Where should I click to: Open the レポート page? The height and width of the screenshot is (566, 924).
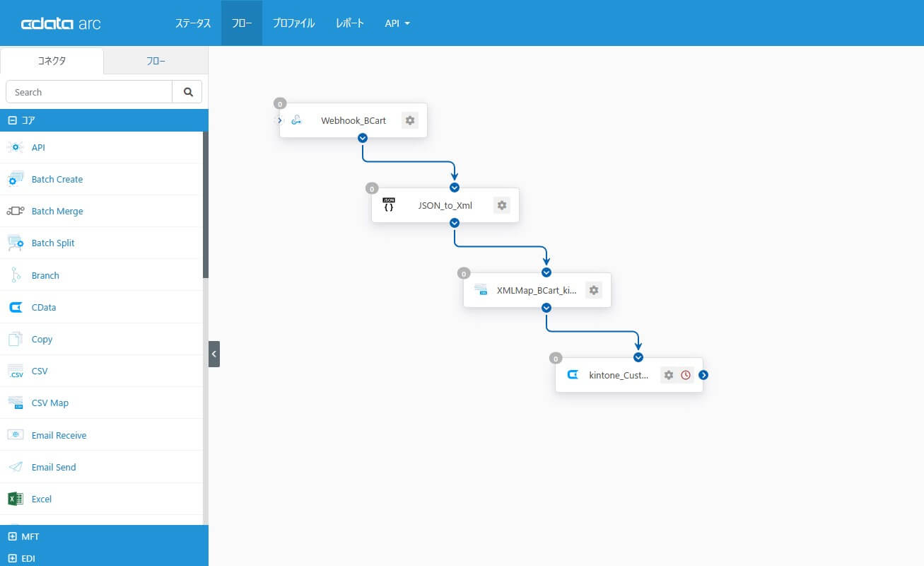click(x=350, y=23)
